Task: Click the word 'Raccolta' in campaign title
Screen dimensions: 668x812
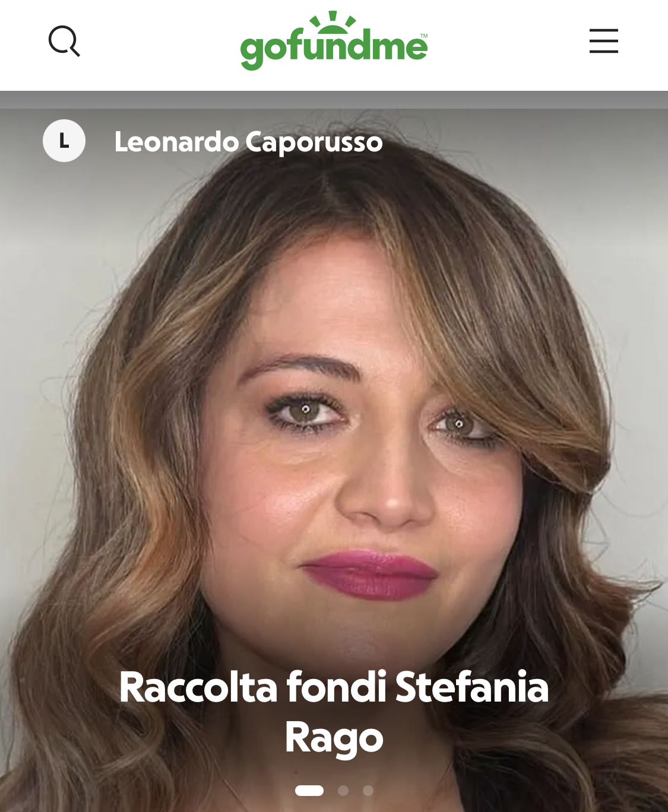Action: coord(198,687)
